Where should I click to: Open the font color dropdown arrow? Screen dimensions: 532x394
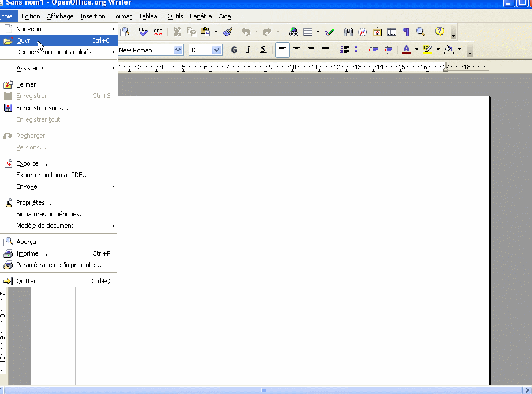coord(417,50)
